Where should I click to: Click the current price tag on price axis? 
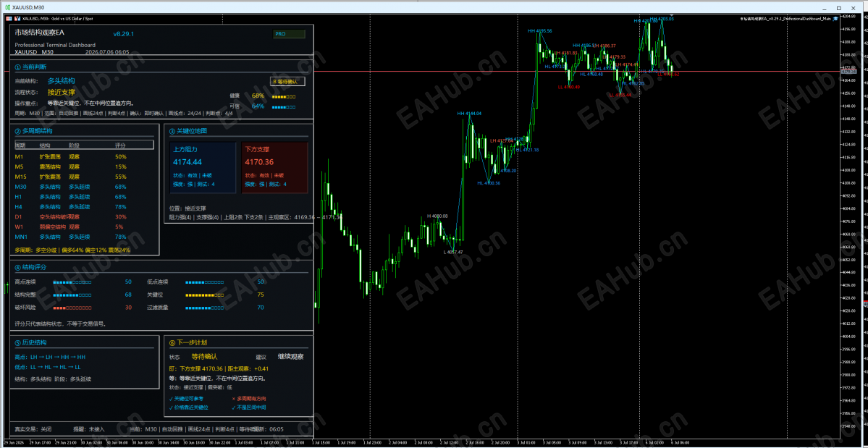(848, 72)
